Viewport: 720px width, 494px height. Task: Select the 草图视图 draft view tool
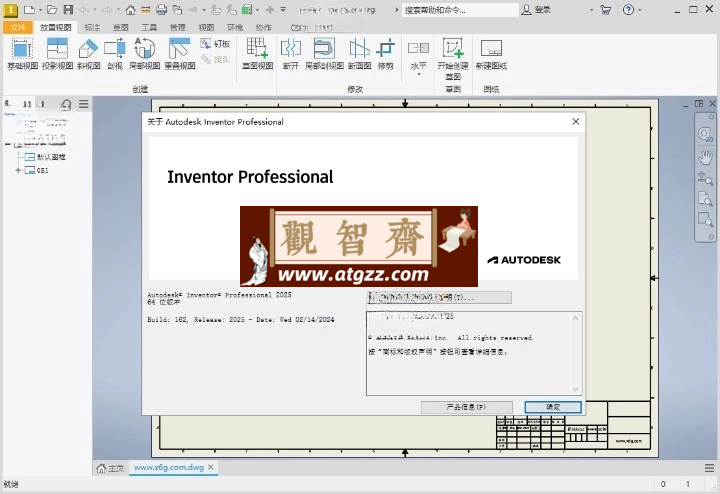[258, 54]
